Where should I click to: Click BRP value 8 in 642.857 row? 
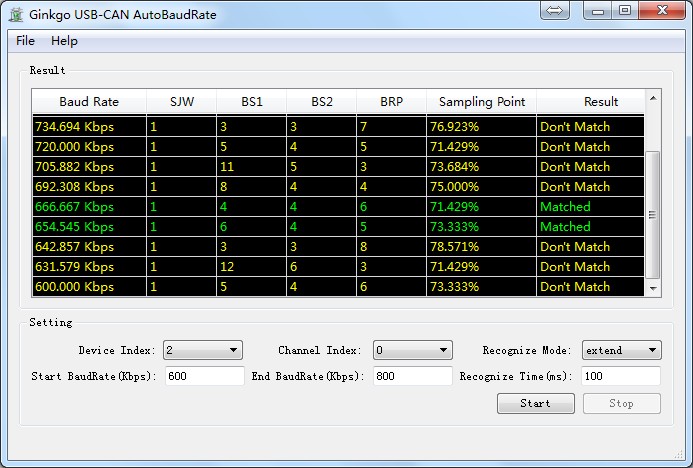point(391,247)
